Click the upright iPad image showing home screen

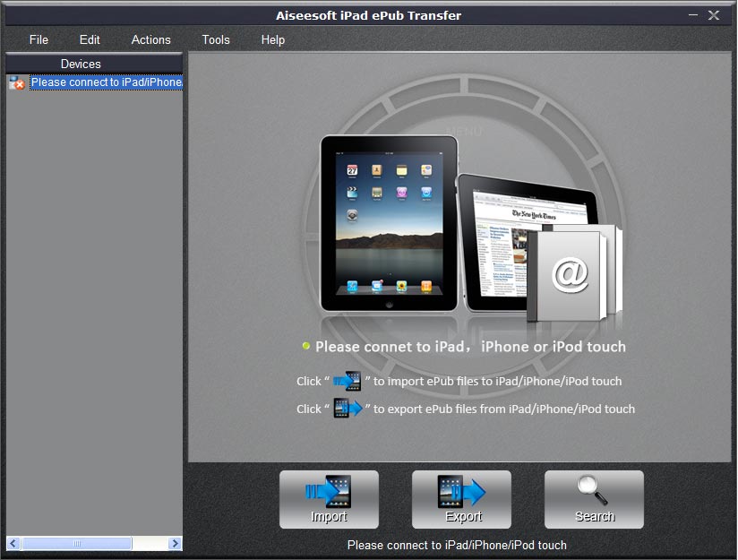pyautogui.click(x=389, y=224)
